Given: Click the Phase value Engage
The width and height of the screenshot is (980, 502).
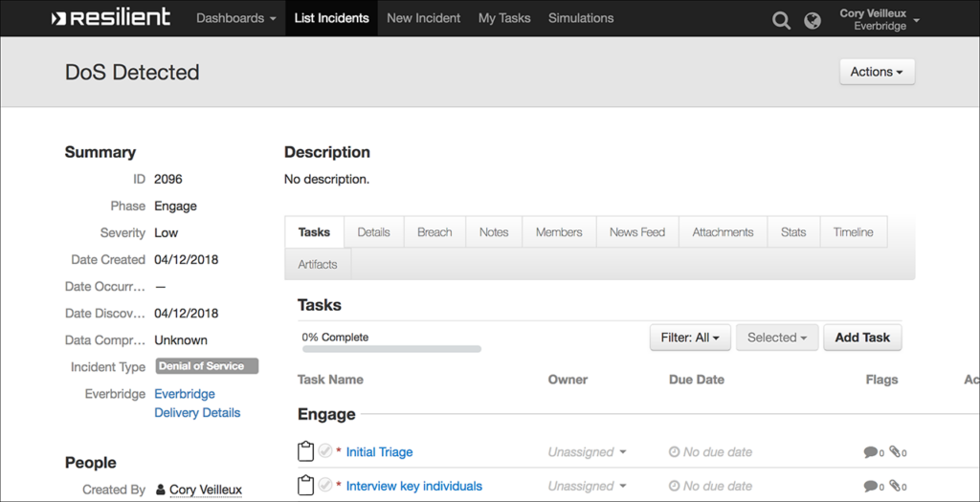Looking at the screenshot, I should tap(176, 206).
